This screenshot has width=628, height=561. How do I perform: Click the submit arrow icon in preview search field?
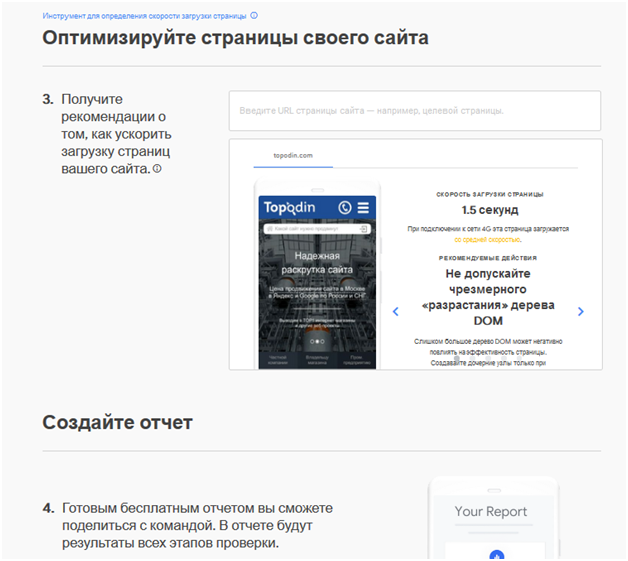[363, 229]
